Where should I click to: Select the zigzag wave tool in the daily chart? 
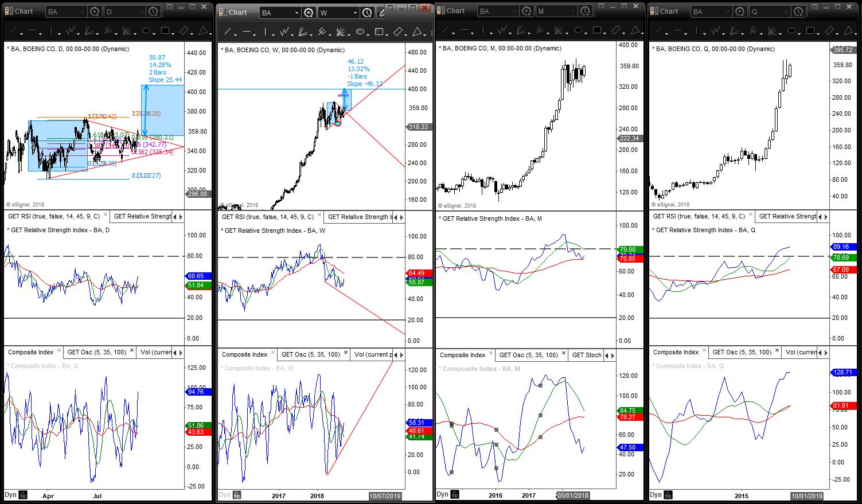pyautogui.click(x=71, y=30)
